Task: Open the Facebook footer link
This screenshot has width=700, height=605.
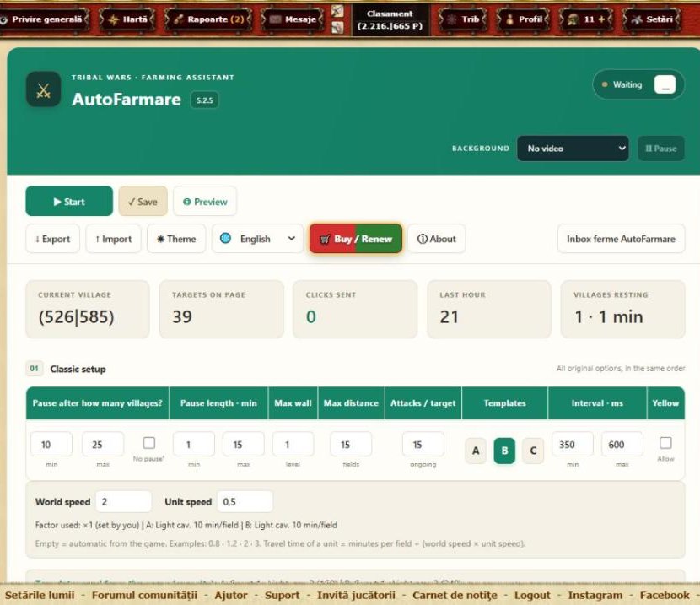Action: tap(665, 595)
